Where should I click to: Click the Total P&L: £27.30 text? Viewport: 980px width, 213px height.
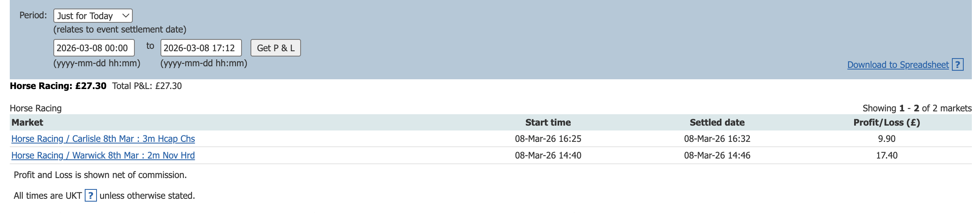pyautogui.click(x=147, y=86)
